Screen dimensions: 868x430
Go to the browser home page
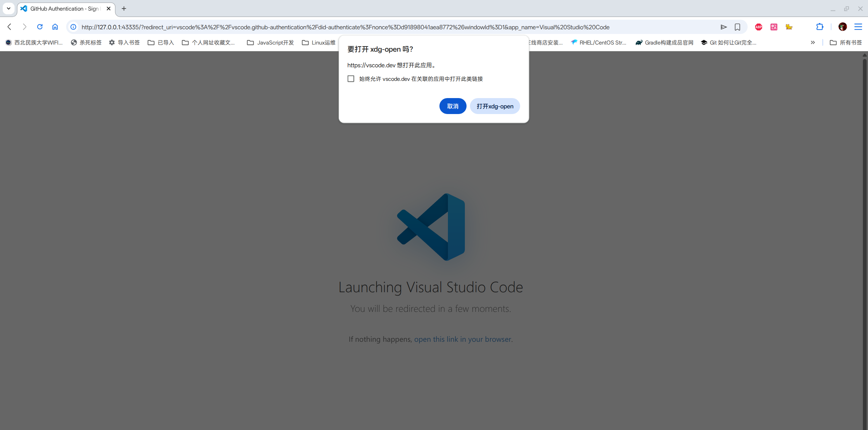coord(55,27)
